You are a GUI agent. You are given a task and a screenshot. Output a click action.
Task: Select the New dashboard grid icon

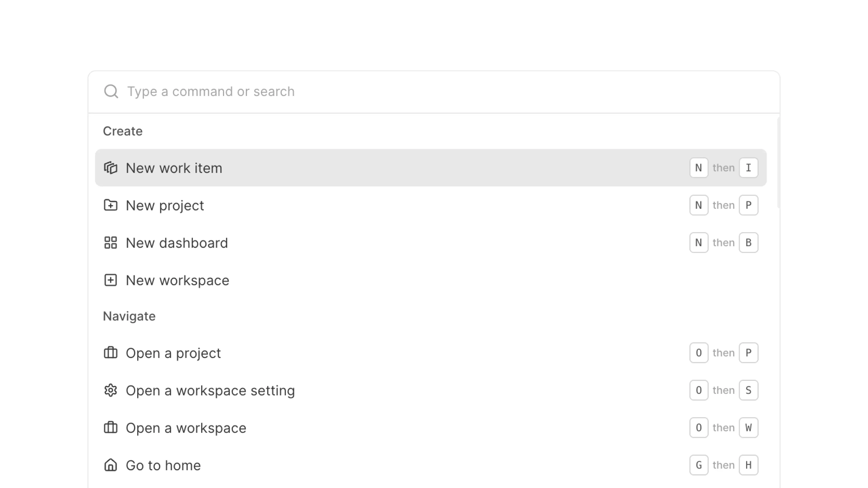coord(110,242)
